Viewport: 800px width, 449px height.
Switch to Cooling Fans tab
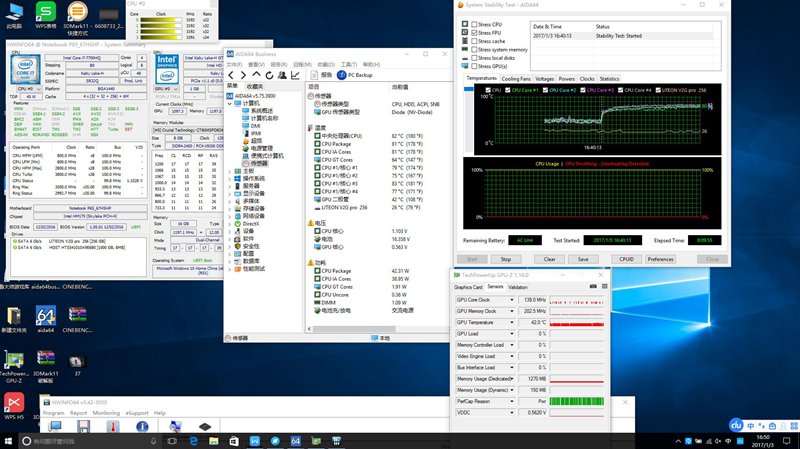pos(516,79)
